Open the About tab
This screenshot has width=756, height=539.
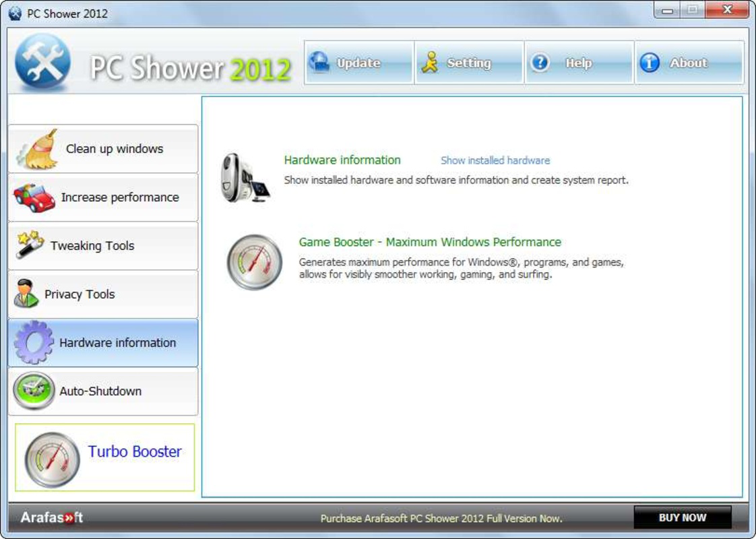pos(689,63)
